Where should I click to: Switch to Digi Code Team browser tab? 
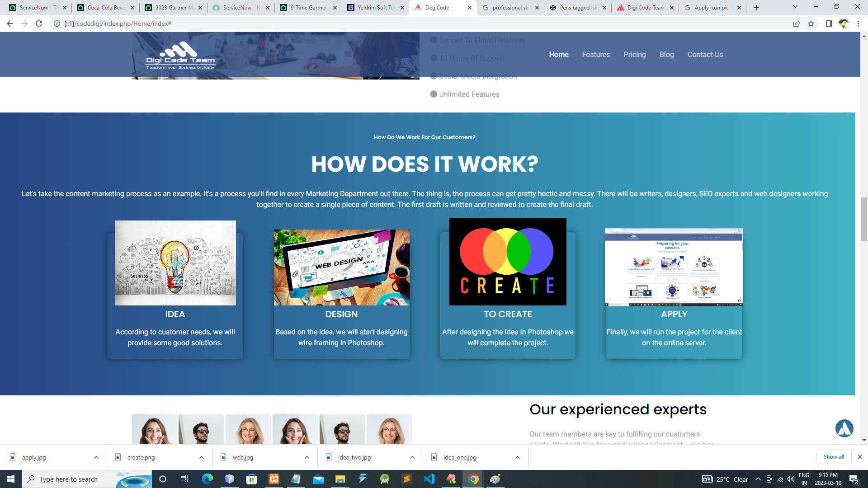(x=645, y=8)
